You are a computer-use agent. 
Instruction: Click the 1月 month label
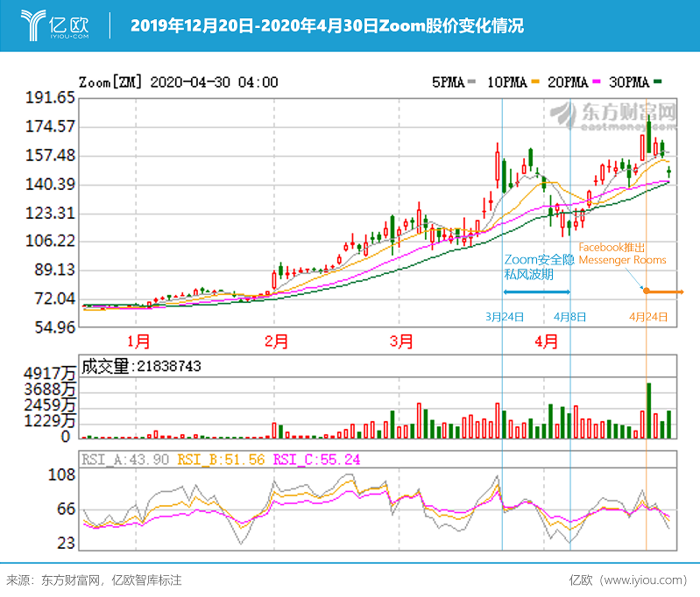pos(138,341)
